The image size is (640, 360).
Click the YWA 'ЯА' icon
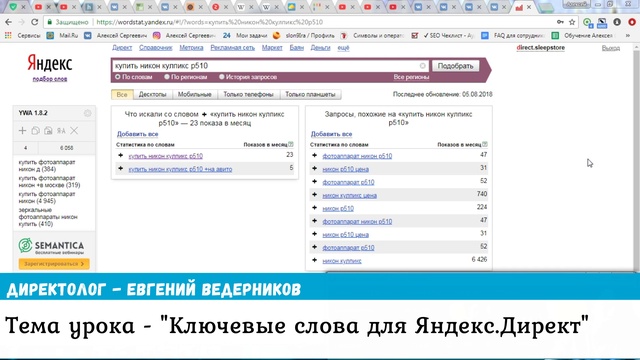coord(61,131)
